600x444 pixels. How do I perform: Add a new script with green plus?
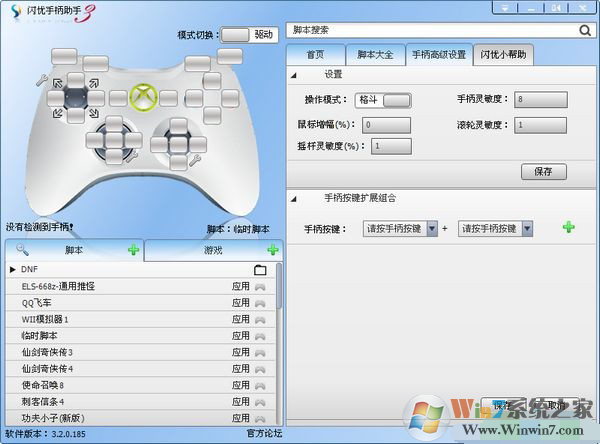point(134,250)
